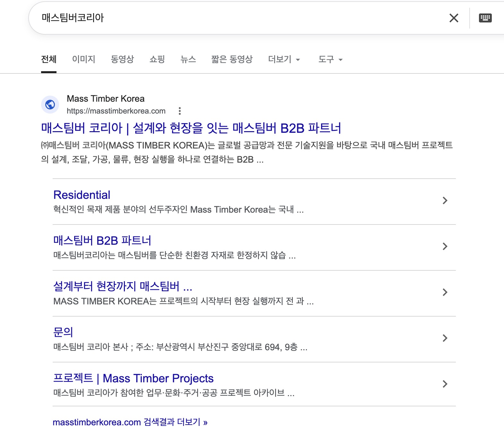Click the snippet text 혁신적인 목재 제품 분야의 선두주자인
The width and height of the screenshot is (504, 433).
click(x=178, y=210)
